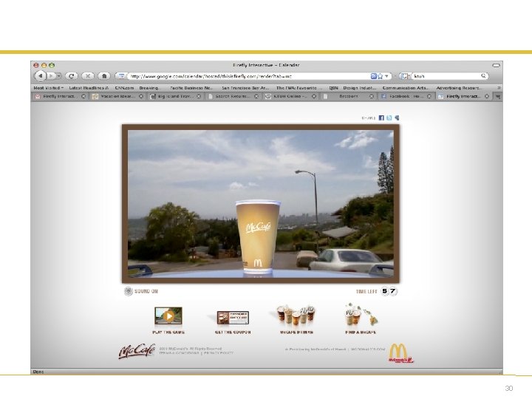Open The FWA: Favourite bookmark
Image resolution: width=532 pixels, height=399 pixels.
click(299, 87)
